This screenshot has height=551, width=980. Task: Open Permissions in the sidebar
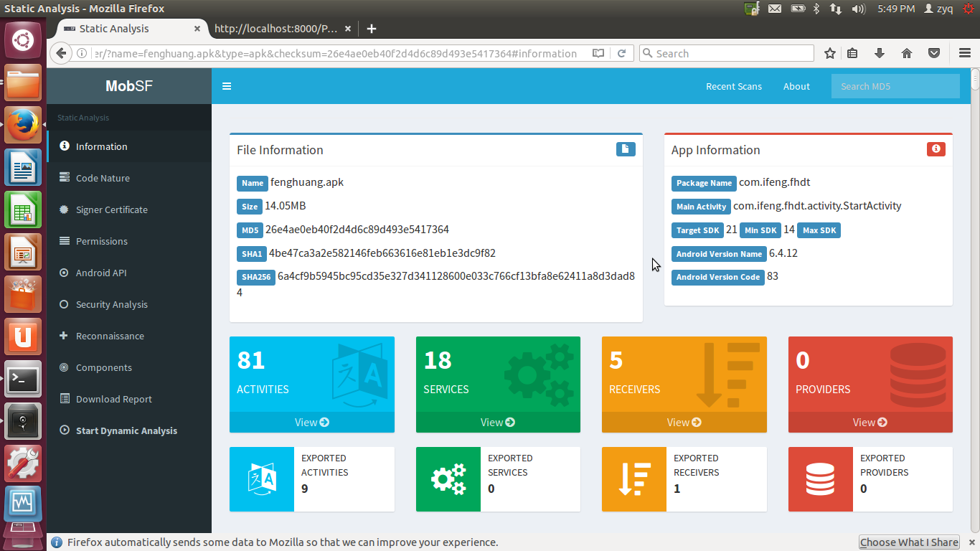click(129, 241)
